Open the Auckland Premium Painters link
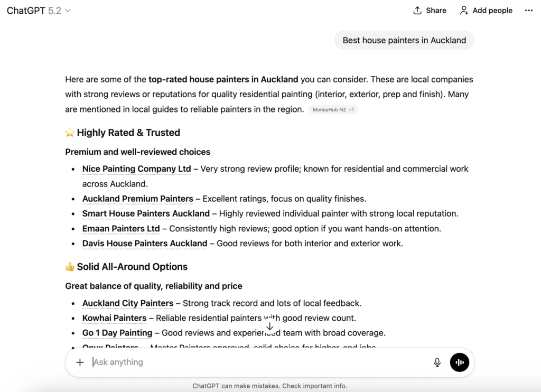The width and height of the screenshot is (541, 392). point(137,199)
